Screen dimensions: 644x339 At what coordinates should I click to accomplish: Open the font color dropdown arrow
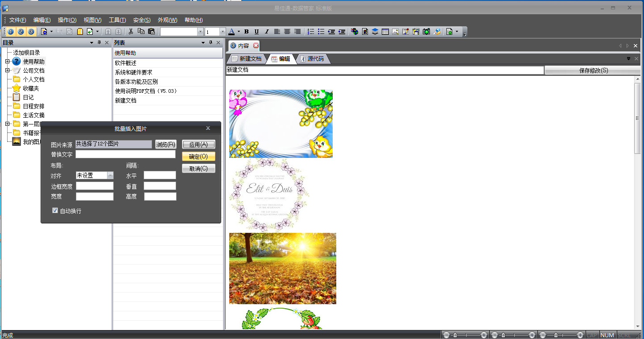pos(239,32)
